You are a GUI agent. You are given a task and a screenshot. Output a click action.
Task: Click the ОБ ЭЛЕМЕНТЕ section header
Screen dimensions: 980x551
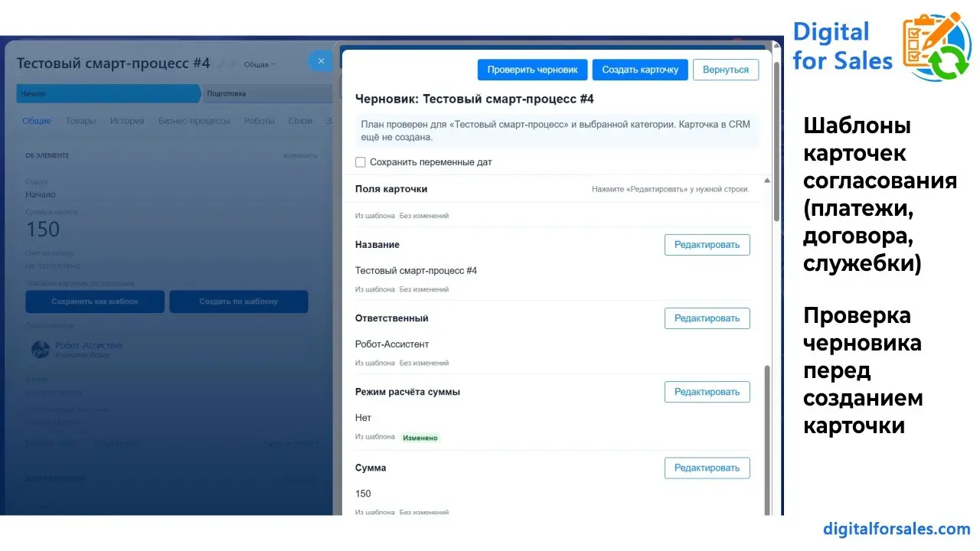point(47,155)
